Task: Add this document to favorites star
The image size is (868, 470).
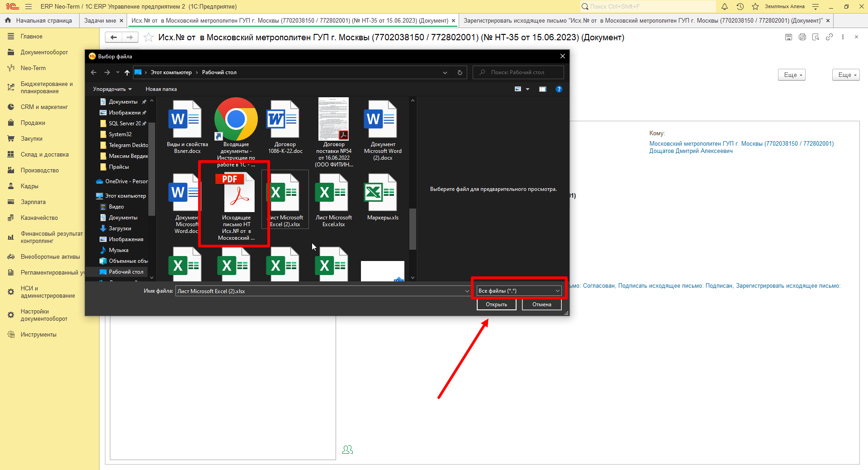Action: pyautogui.click(x=148, y=38)
